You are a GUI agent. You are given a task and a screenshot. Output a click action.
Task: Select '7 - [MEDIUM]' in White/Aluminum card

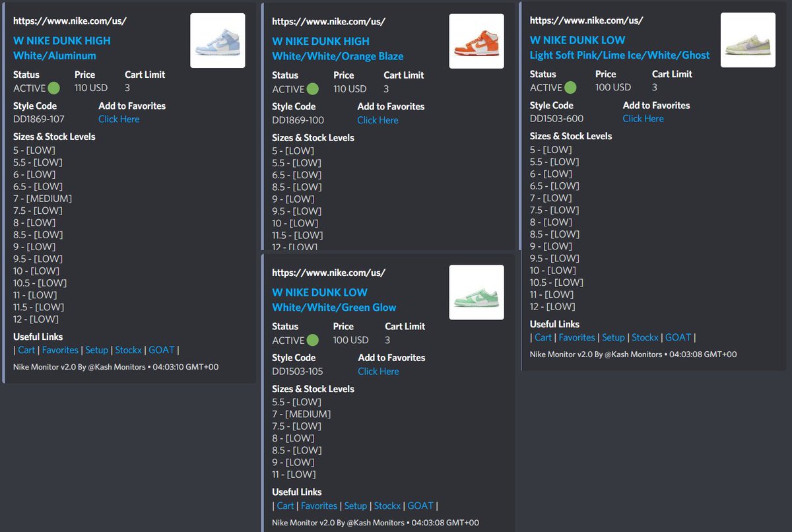[x=43, y=198]
